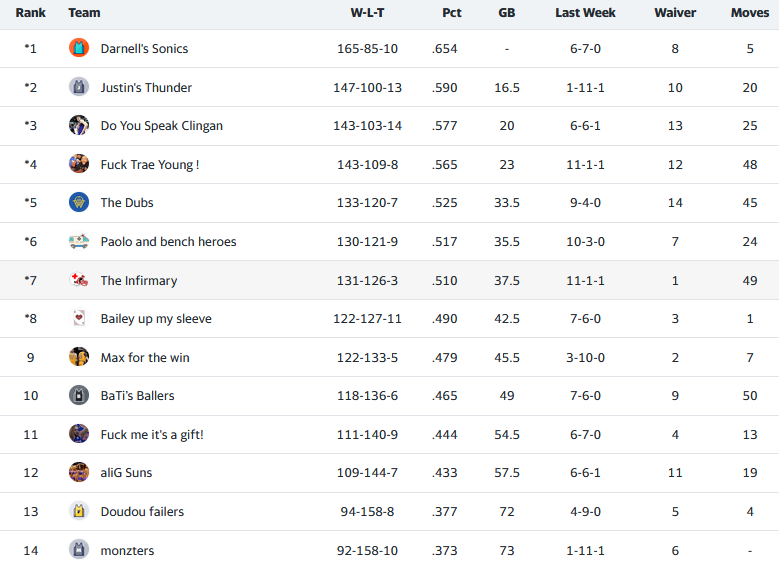The image size is (779, 568).
Task: Click the W-L-T column header
Action: [367, 13]
